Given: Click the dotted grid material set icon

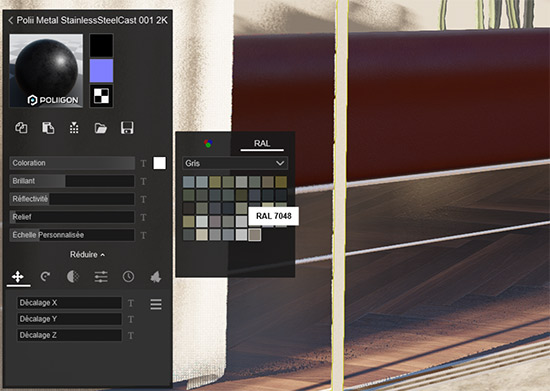Looking at the screenshot, I should 74,128.
